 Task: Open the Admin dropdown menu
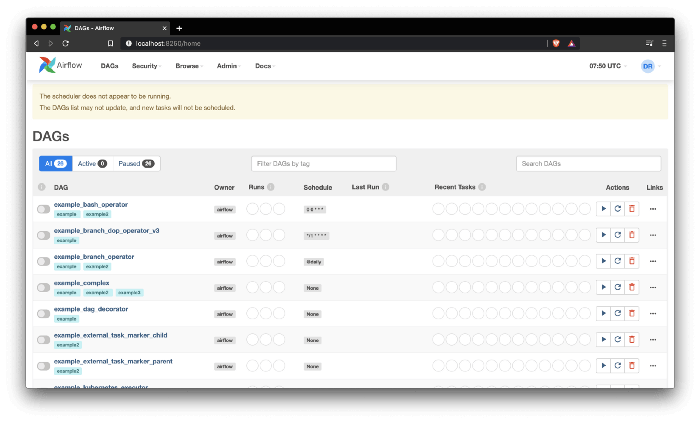229,66
